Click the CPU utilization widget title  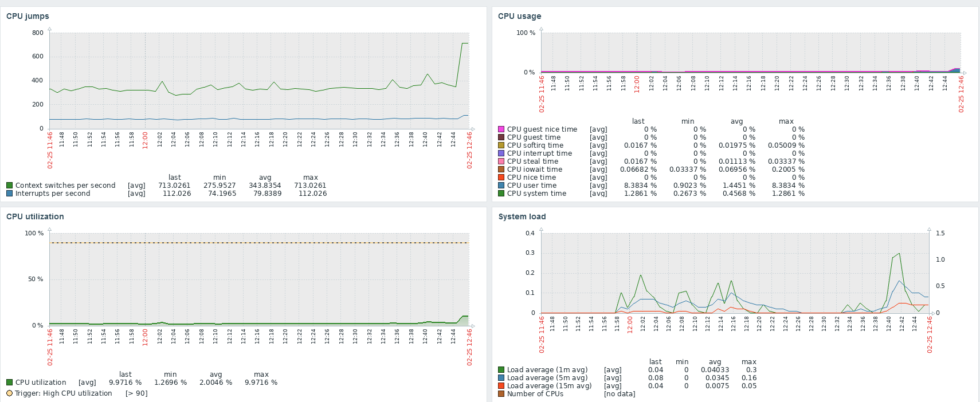[x=35, y=216]
